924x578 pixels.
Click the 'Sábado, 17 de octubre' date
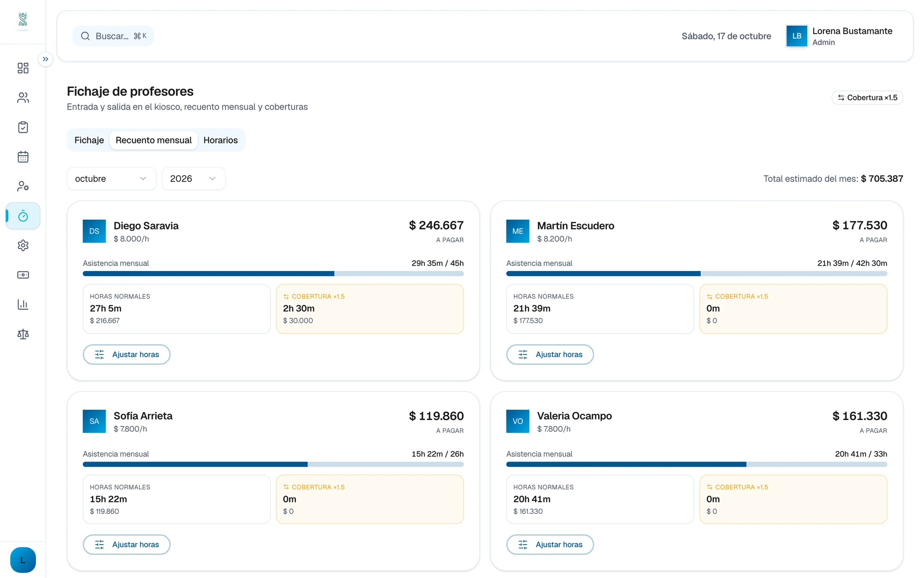[x=726, y=36]
